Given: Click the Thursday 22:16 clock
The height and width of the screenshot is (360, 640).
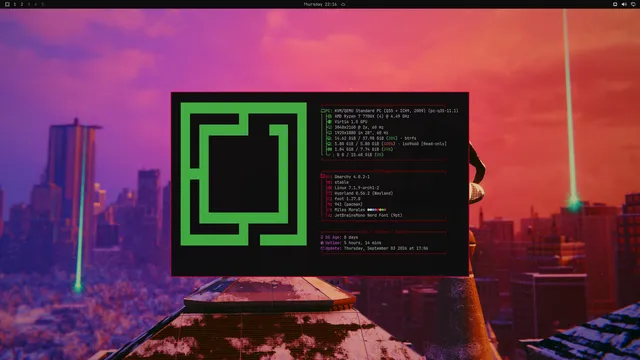Looking at the screenshot, I should point(320,4).
